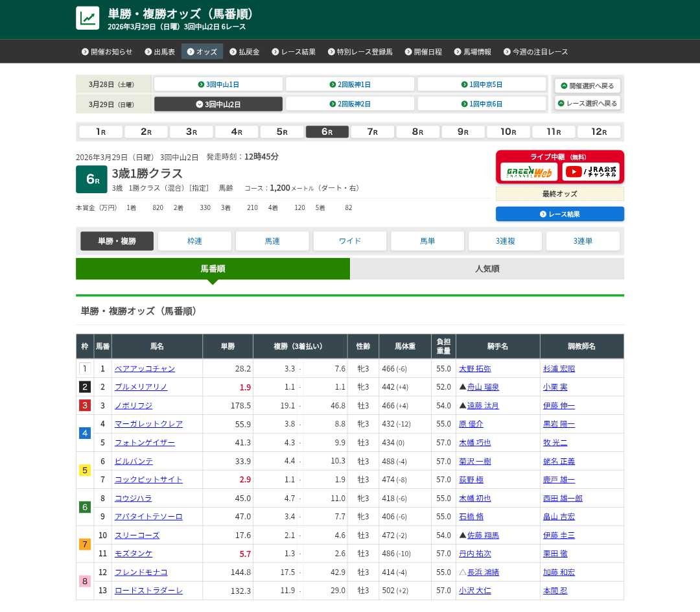Open 出馬表 from the navigation bar
Screen dimensions: 700x612
(159, 52)
